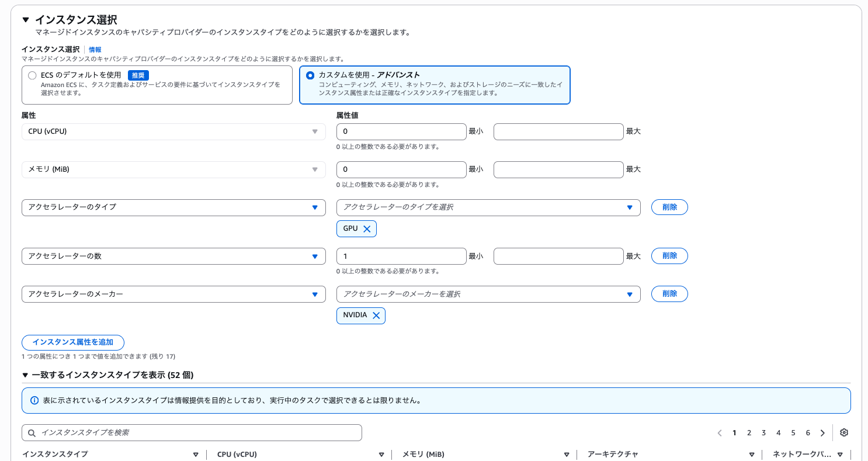Go to page 3 of instance types
Image resolution: width=868 pixels, height=461 pixels.
pos(763,433)
